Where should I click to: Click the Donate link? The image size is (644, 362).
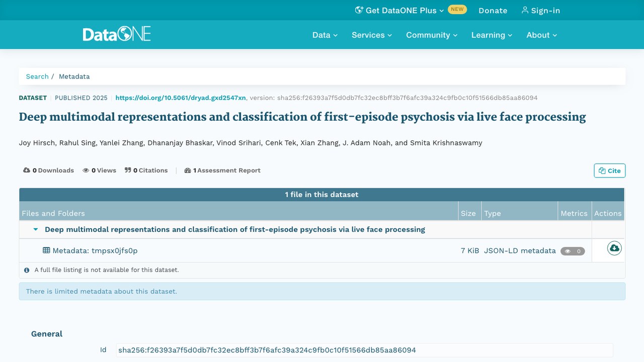(x=493, y=11)
